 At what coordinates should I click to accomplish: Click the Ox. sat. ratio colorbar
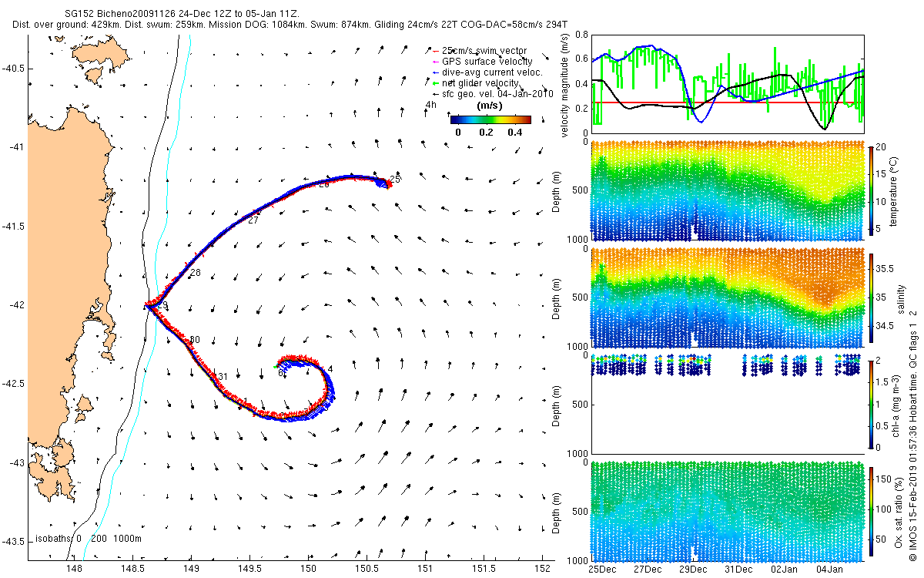(x=872, y=511)
